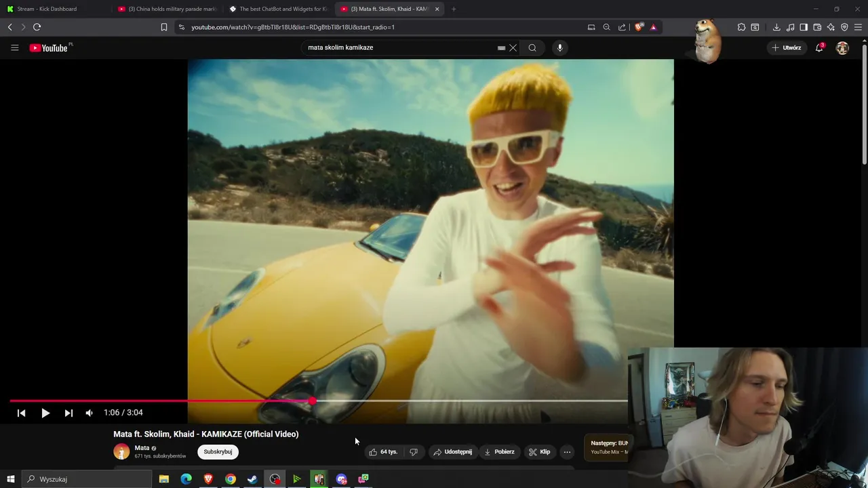Open more actions three-dot menu
The height and width of the screenshot is (488, 868).
click(568, 452)
